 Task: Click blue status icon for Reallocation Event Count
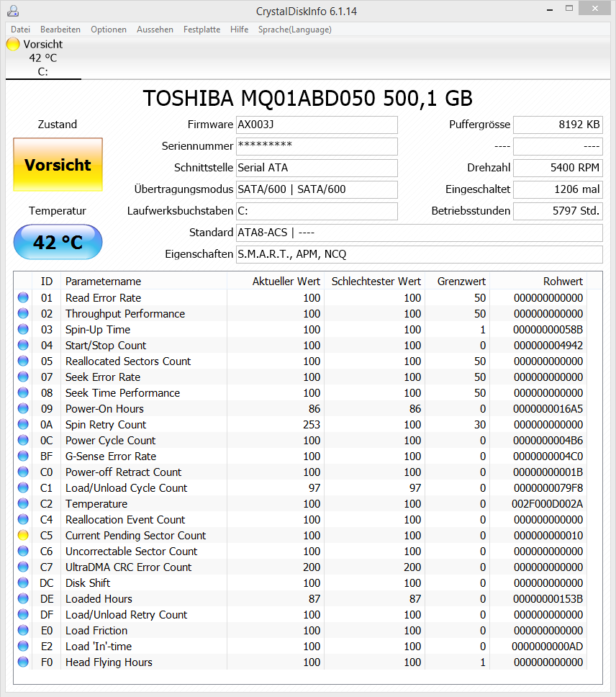pyautogui.click(x=23, y=519)
